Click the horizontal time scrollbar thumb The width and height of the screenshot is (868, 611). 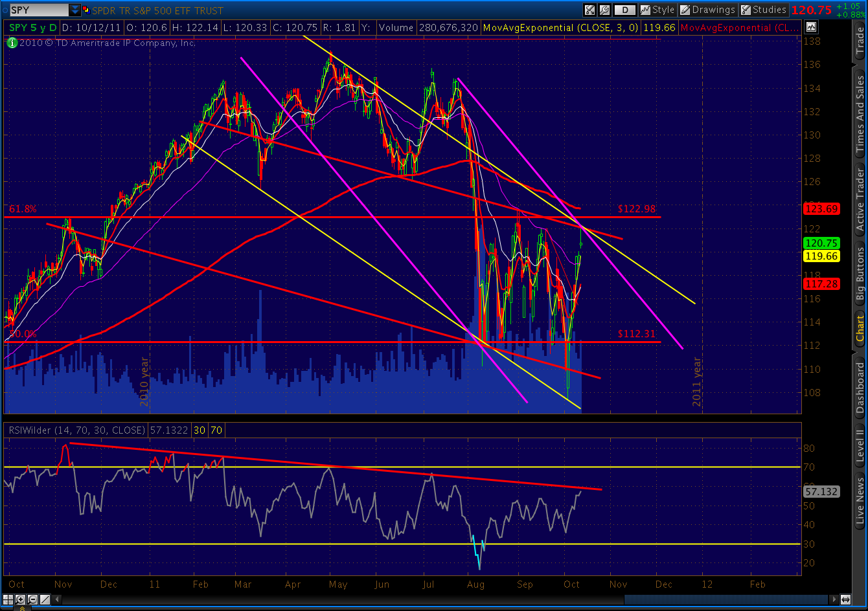725,599
